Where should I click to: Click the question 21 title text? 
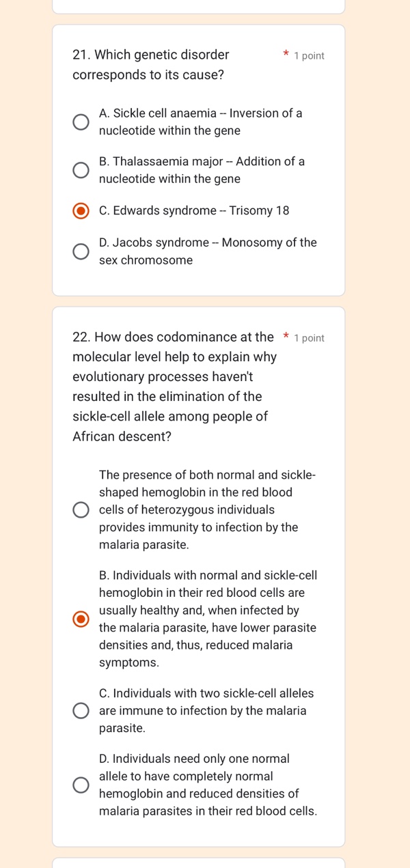(150, 64)
